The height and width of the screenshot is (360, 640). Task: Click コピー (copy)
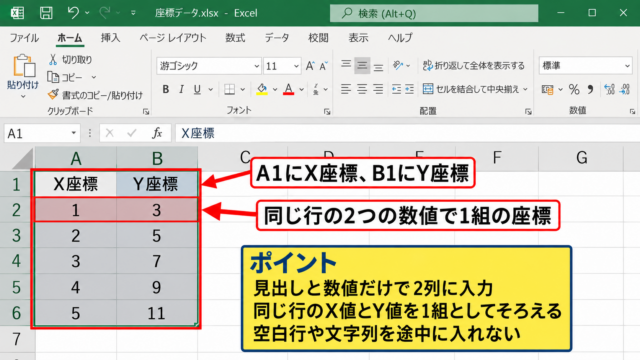tap(65, 77)
